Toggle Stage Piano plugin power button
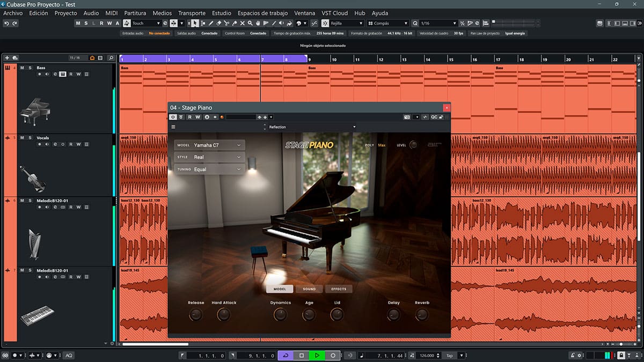 point(173,117)
